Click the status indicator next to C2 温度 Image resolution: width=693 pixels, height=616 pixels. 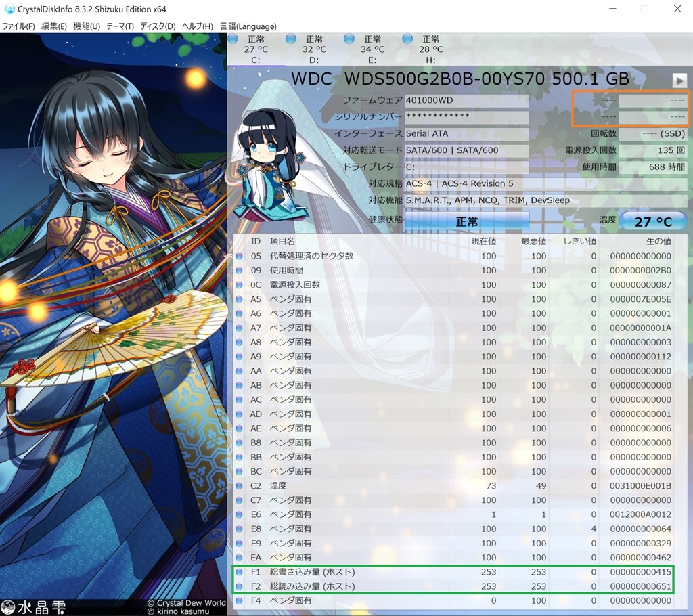click(240, 485)
